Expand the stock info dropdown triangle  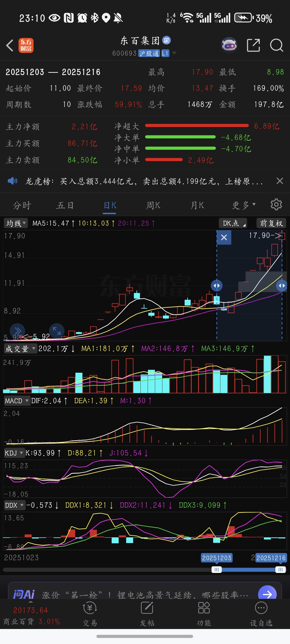pos(174,53)
